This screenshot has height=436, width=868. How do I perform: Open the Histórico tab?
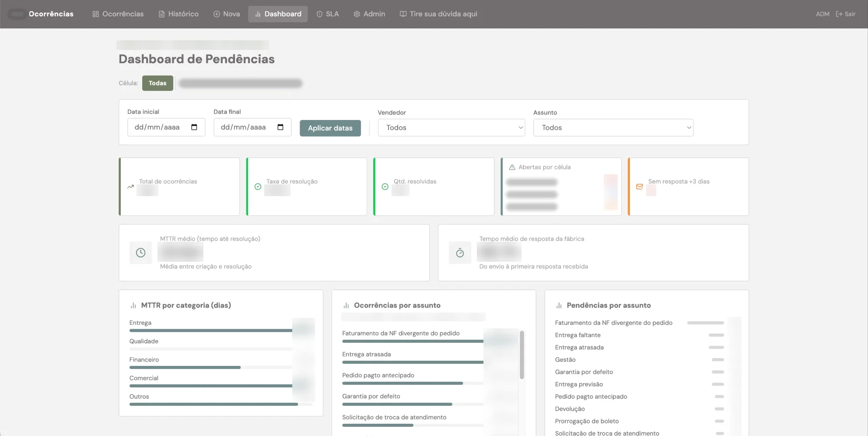pyautogui.click(x=178, y=14)
